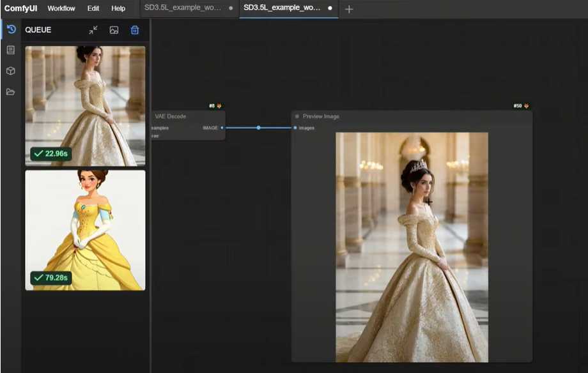The height and width of the screenshot is (373, 588).
Task: Open the workflows folder sidebar icon
Action: 11,92
